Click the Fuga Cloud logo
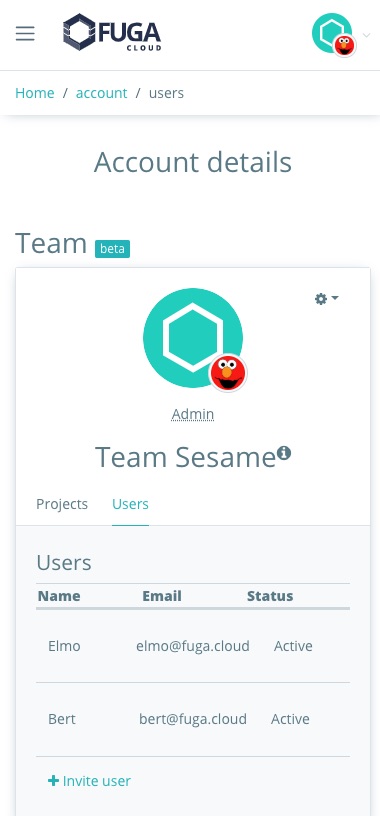 coord(112,32)
